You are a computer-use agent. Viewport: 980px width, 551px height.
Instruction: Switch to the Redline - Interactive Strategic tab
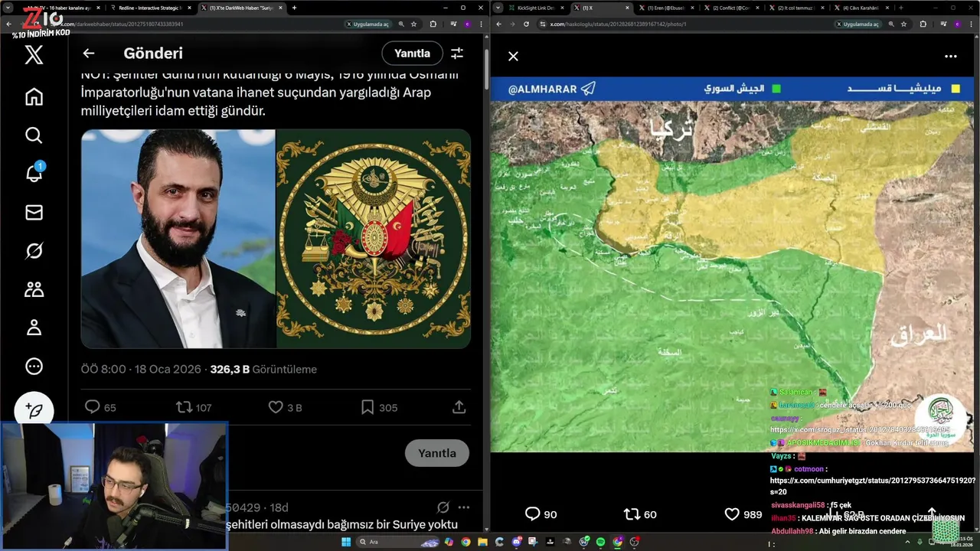click(150, 8)
